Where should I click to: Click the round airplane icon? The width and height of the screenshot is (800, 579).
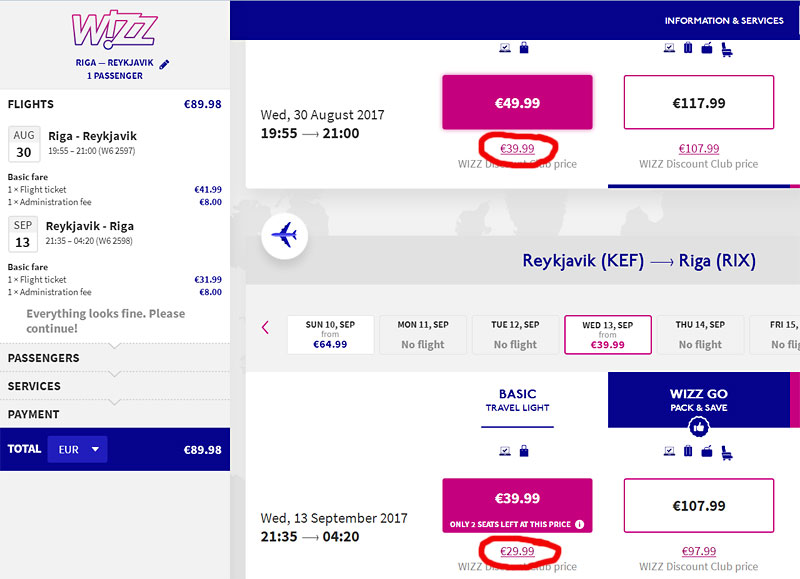284,236
